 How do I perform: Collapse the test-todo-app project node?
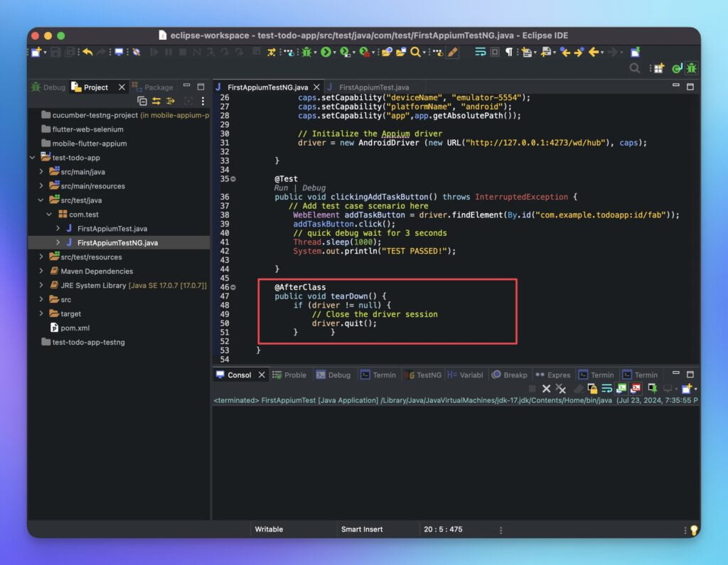click(33, 158)
